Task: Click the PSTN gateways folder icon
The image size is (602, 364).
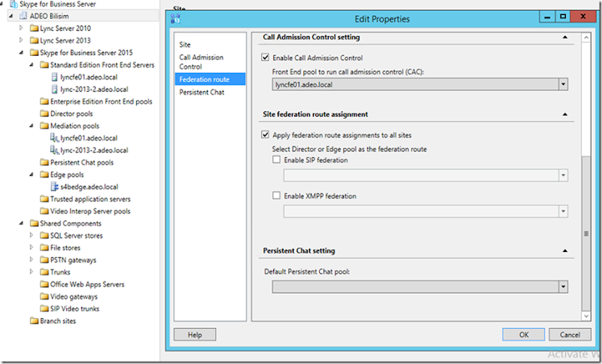Action: click(x=44, y=260)
